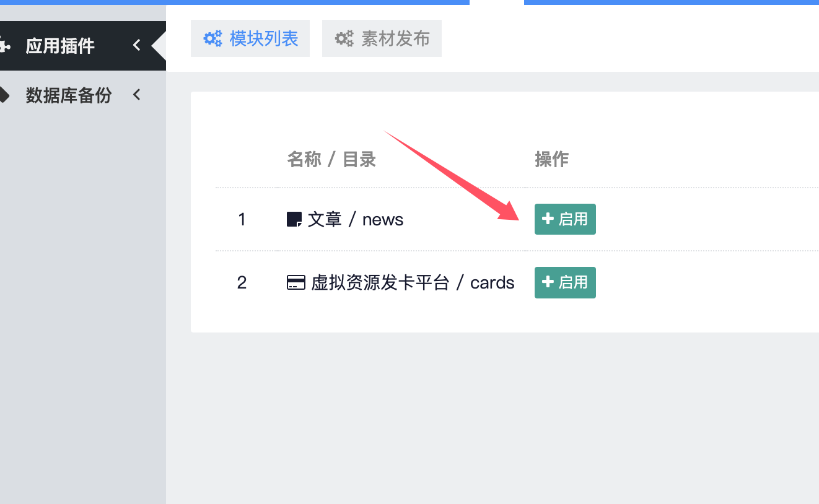Open the 应用插件 sidebar menu
The width and height of the screenshot is (819, 504).
pyautogui.click(x=60, y=46)
